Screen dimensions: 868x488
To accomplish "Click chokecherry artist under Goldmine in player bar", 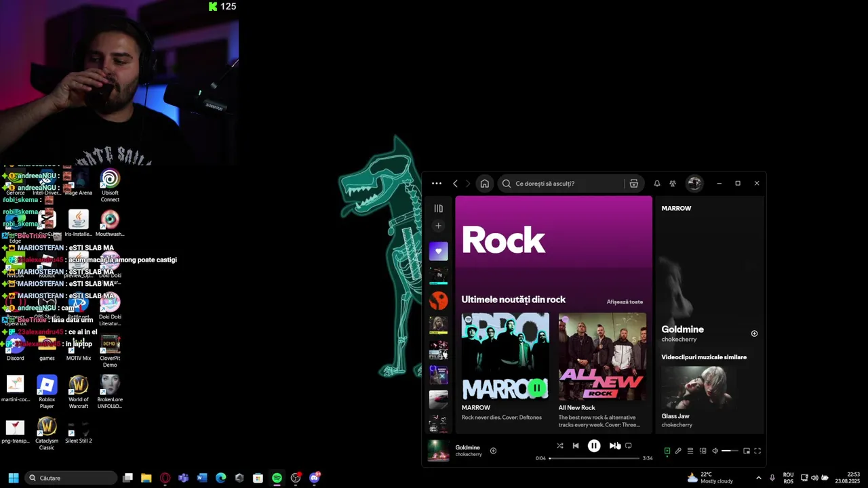I will pyautogui.click(x=468, y=455).
